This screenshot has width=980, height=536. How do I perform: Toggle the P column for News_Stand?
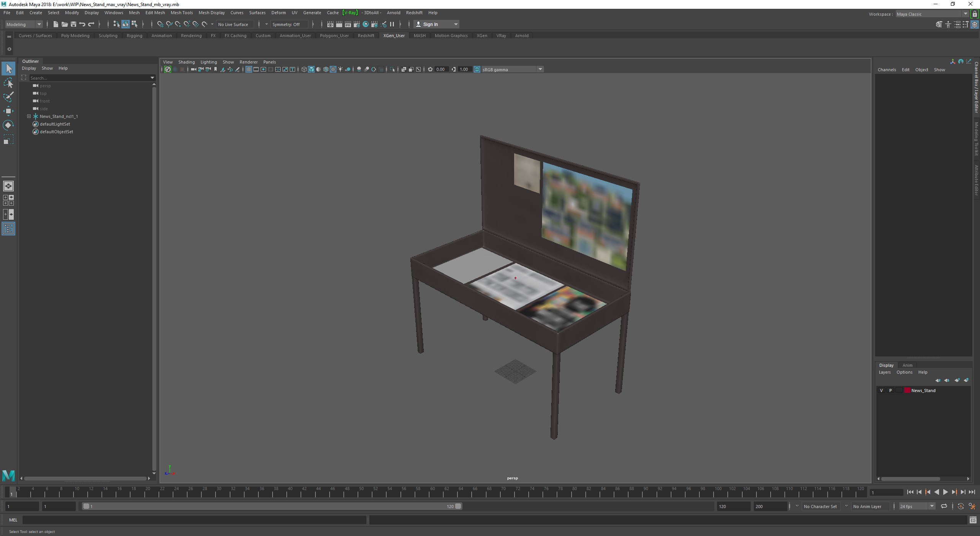[x=891, y=390]
